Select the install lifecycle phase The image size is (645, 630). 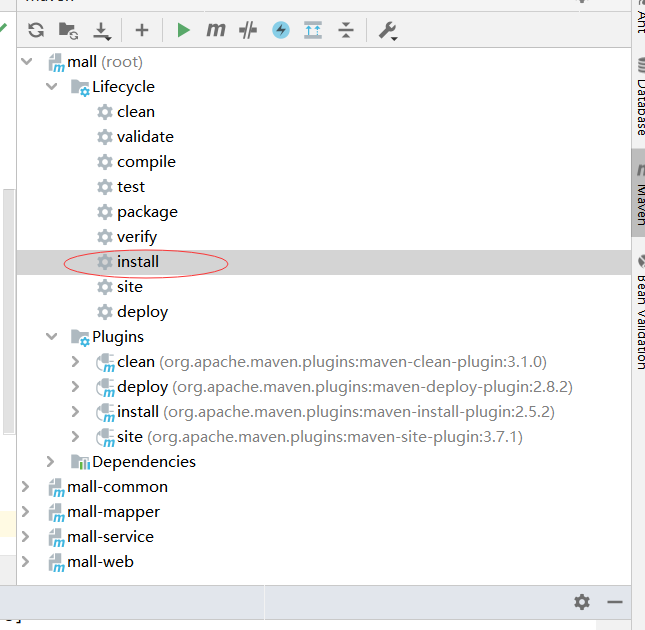pos(137,262)
